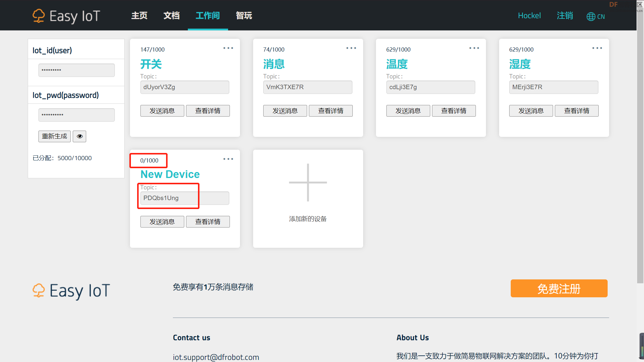Viewport: 644px width, 362px height.
Task: Open the 文档 documentation tab
Action: 171,16
